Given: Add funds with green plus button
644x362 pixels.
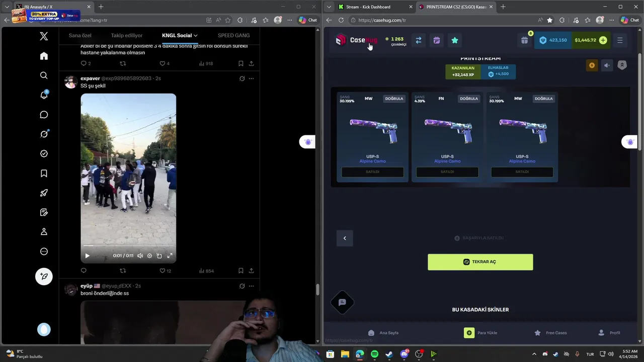Looking at the screenshot, I should (603, 40).
